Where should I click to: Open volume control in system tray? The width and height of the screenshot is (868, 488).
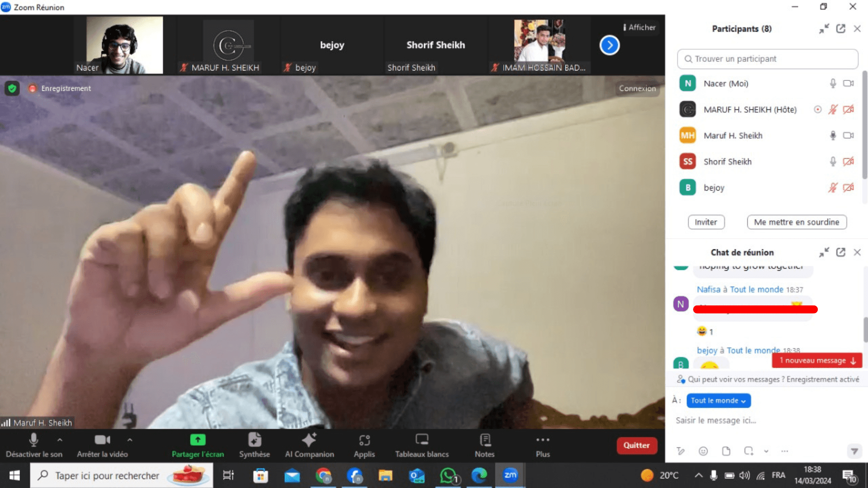744,475
